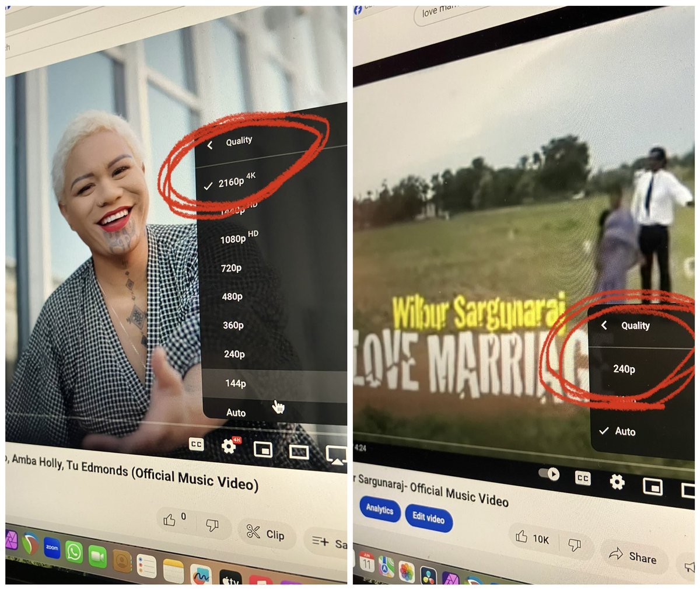Screen dimensions: 700x593
Task: Open miniplayer on Wilbur Sargunaraj video
Action: 652,486
